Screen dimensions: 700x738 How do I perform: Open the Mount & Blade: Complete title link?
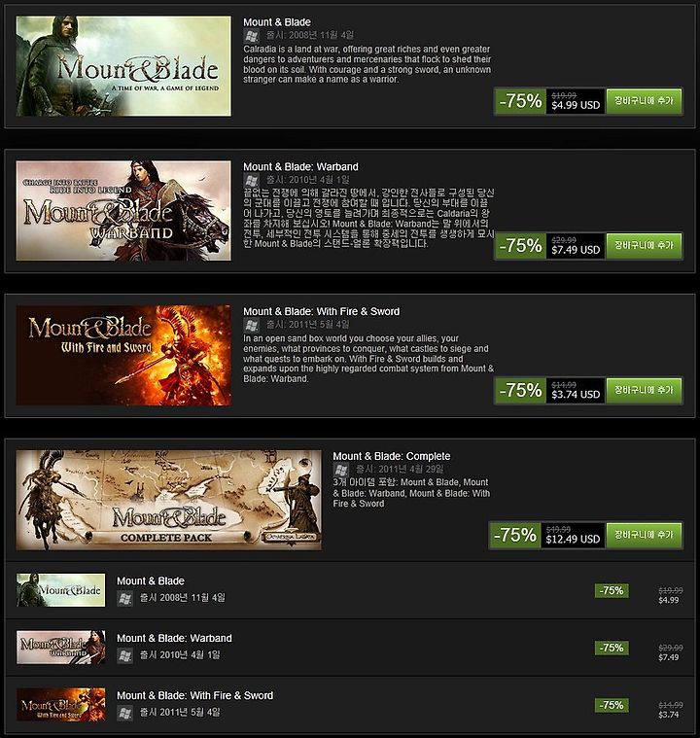(392, 456)
